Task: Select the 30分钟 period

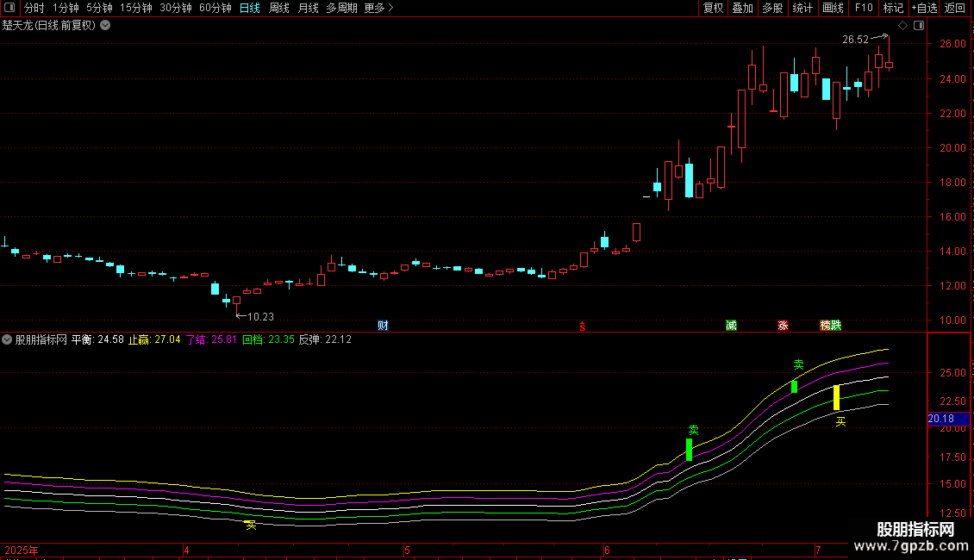Action: (x=176, y=8)
